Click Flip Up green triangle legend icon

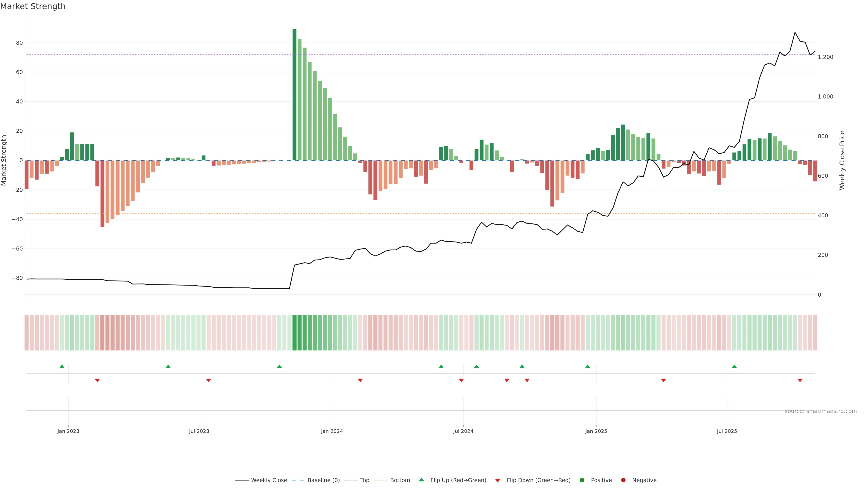tap(421, 480)
